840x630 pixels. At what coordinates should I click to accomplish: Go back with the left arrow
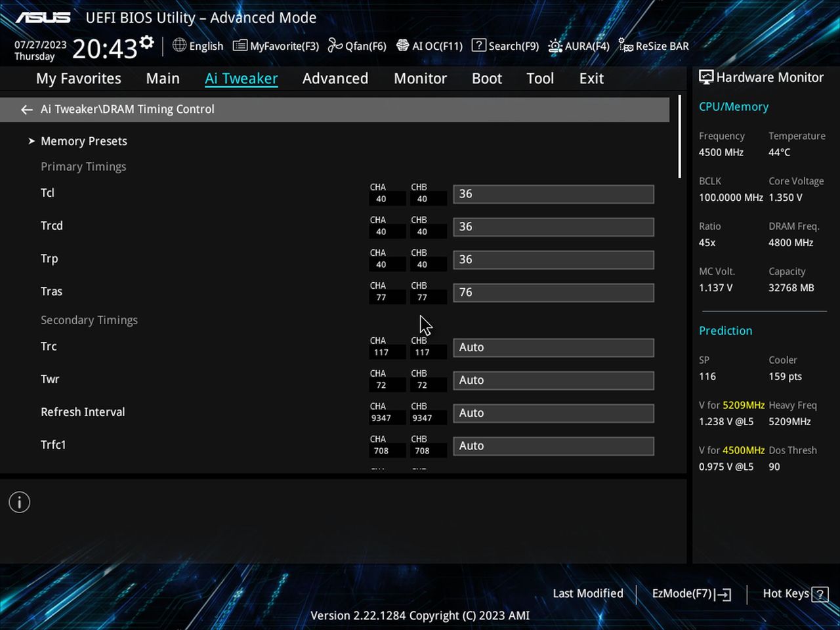[x=27, y=110]
